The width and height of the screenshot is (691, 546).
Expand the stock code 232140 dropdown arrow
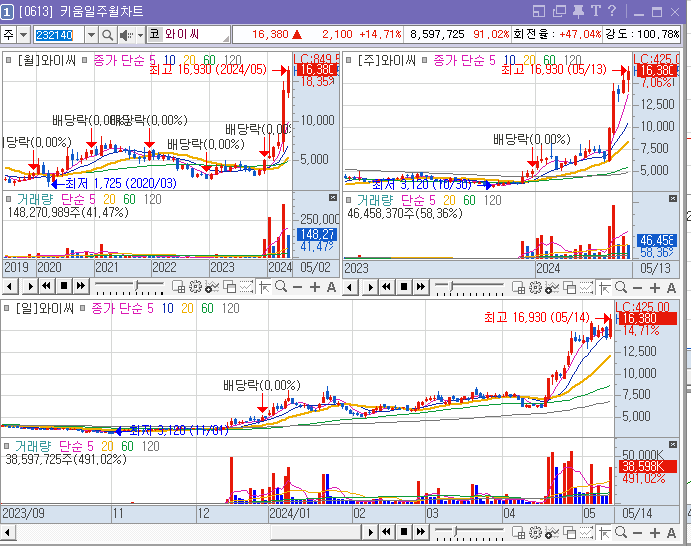(91, 35)
